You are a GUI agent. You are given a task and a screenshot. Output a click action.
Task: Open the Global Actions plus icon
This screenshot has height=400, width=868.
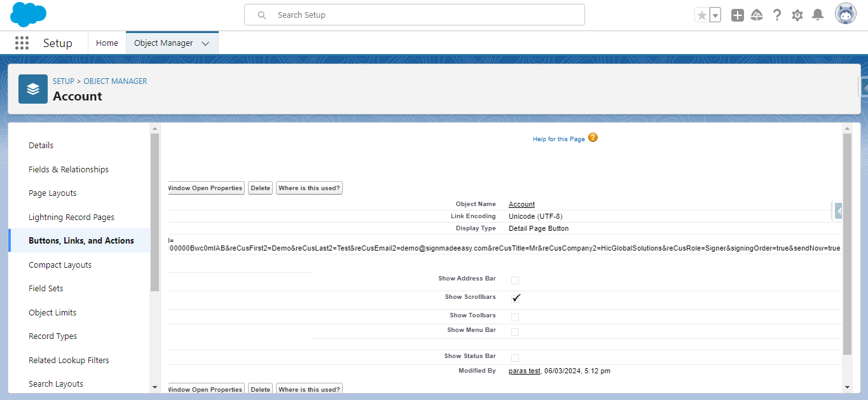(737, 15)
